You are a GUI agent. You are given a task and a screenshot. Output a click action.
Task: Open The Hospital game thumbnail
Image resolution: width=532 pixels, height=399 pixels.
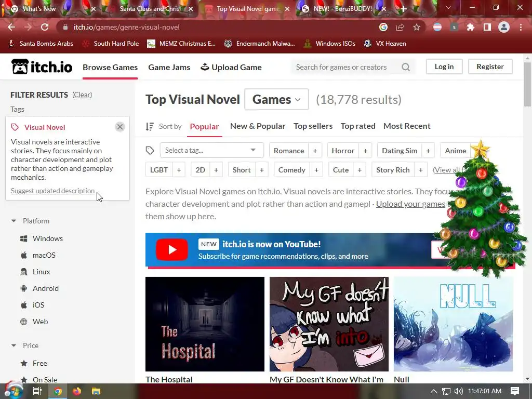click(205, 324)
